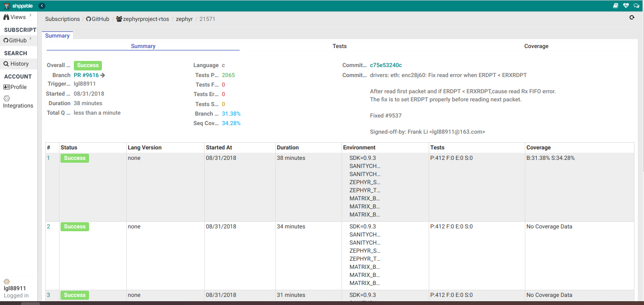
Task: Click the arrow icon next to PR #9616
Action: [103, 75]
